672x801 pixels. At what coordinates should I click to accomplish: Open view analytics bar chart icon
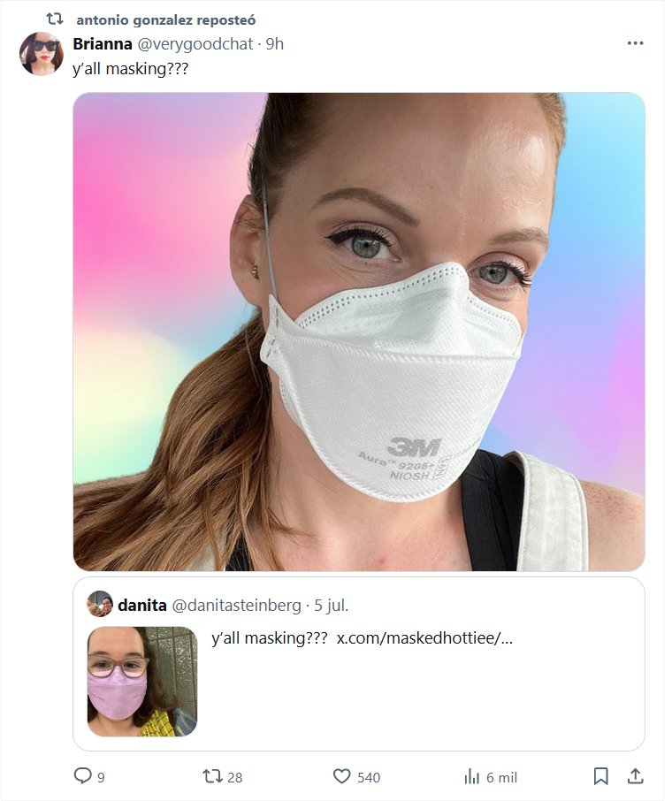click(471, 776)
